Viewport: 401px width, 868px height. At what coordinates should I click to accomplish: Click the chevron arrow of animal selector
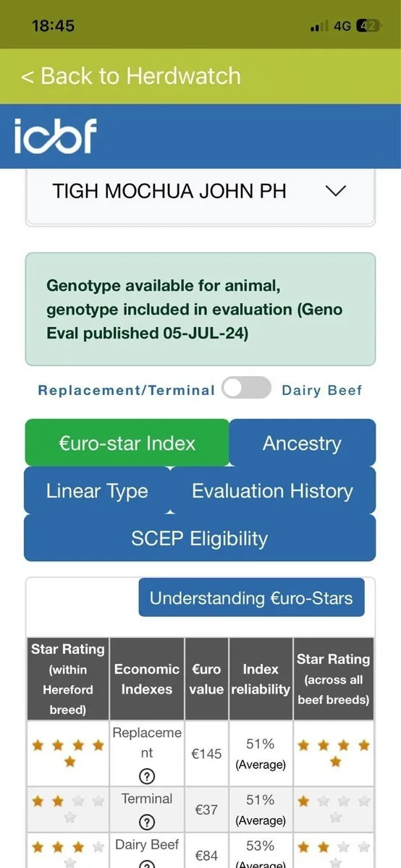coord(337,191)
